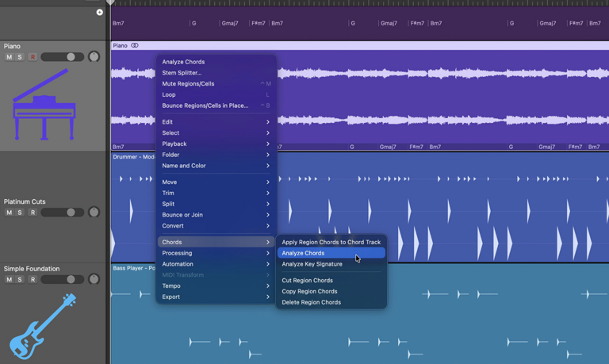Image resolution: width=609 pixels, height=364 pixels.
Task: Choose Analyze Chords at top of context menu
Action: pos(216,62)
